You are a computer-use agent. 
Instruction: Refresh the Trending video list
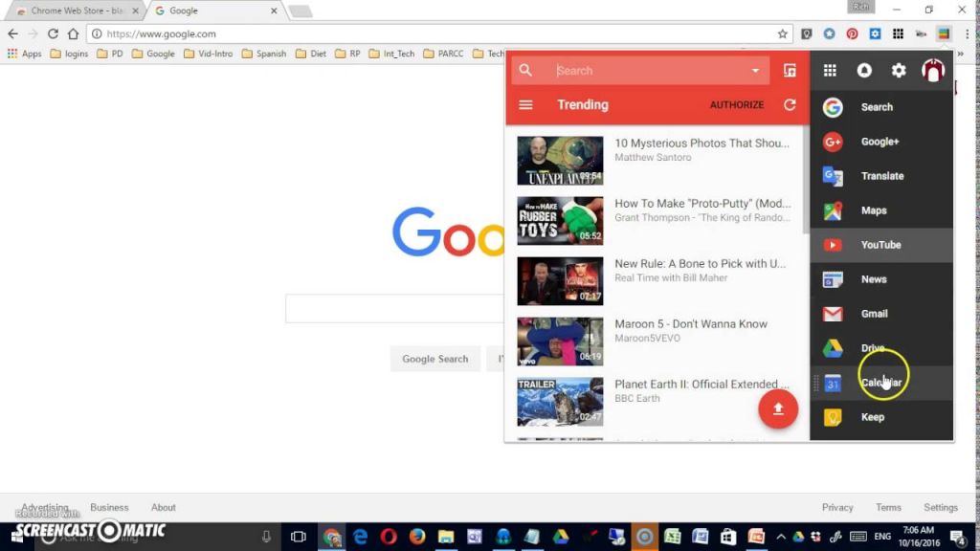[790, 105]
